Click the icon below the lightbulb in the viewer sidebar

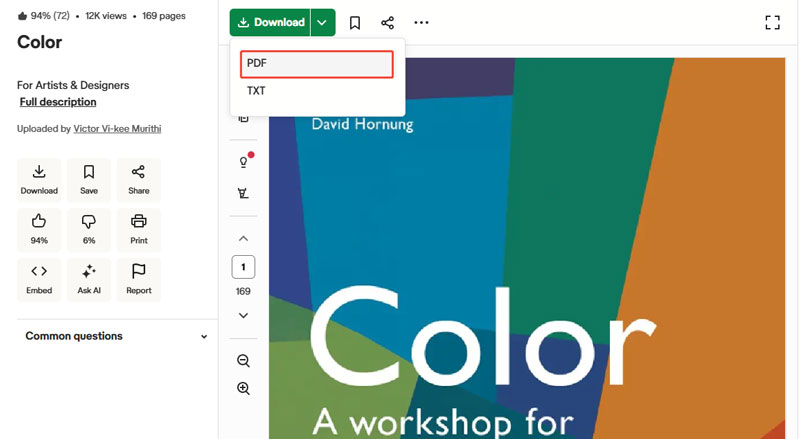click(243, 193)
